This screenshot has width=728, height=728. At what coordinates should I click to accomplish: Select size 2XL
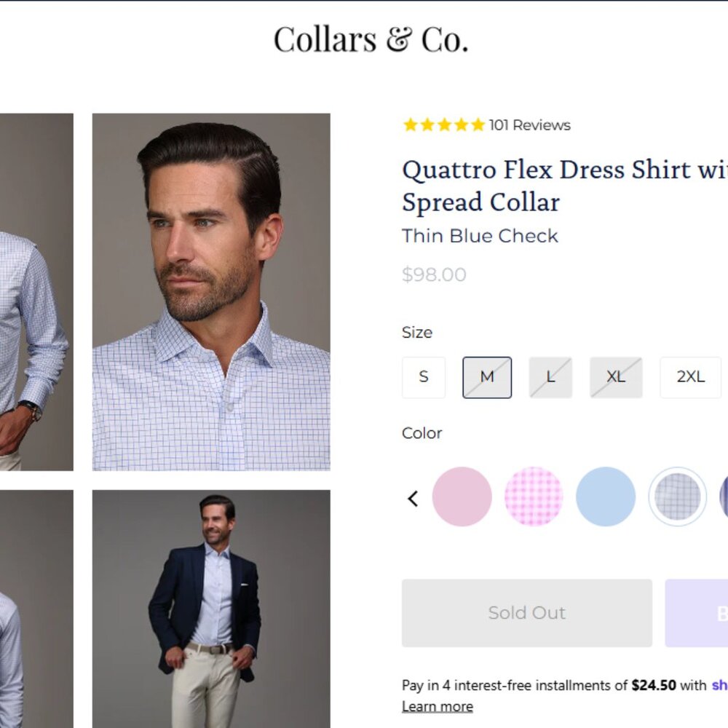(x=689, y=377)
